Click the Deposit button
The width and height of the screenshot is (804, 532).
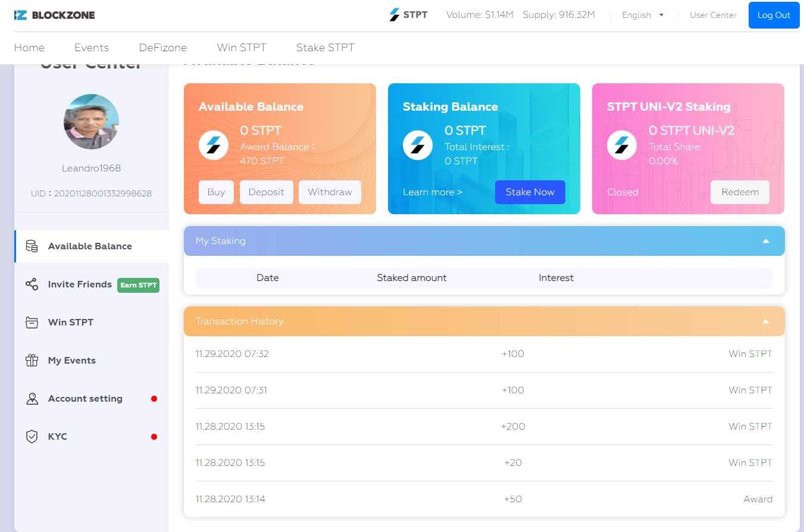click(266, 192)
